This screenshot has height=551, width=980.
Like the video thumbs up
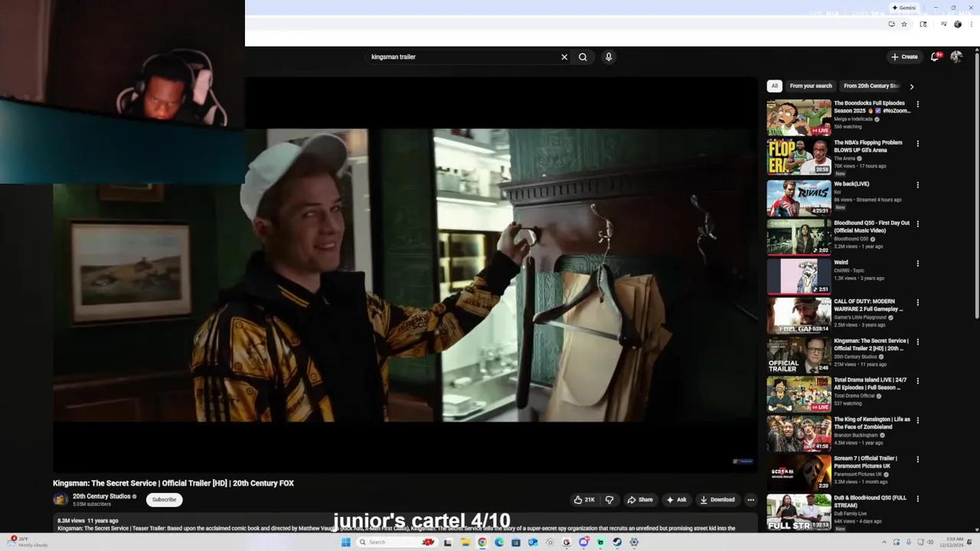pos(584,500)
